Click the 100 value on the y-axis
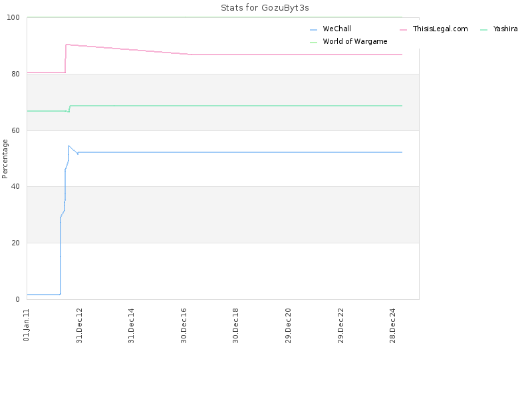The height and width of the screenshot is (399, 532). pyautogui.click(x=13, y=17)
